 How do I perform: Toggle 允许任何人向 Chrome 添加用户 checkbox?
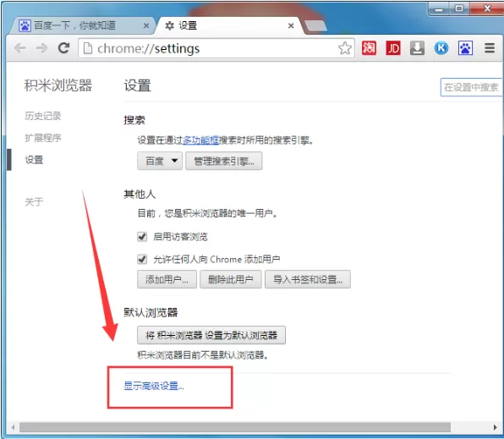pos(142,259)
